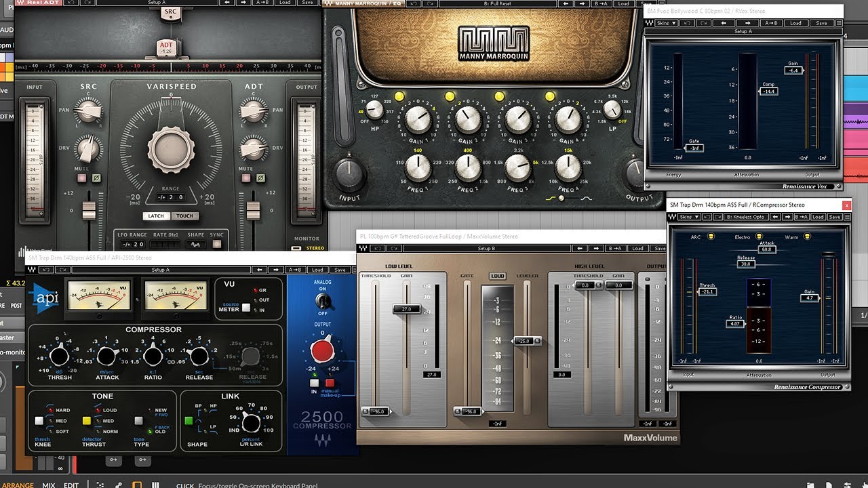Click Waves logo in MaxxVolume toolbar
The width and height of the screenshot is (868, 488).
click(363, 249)
